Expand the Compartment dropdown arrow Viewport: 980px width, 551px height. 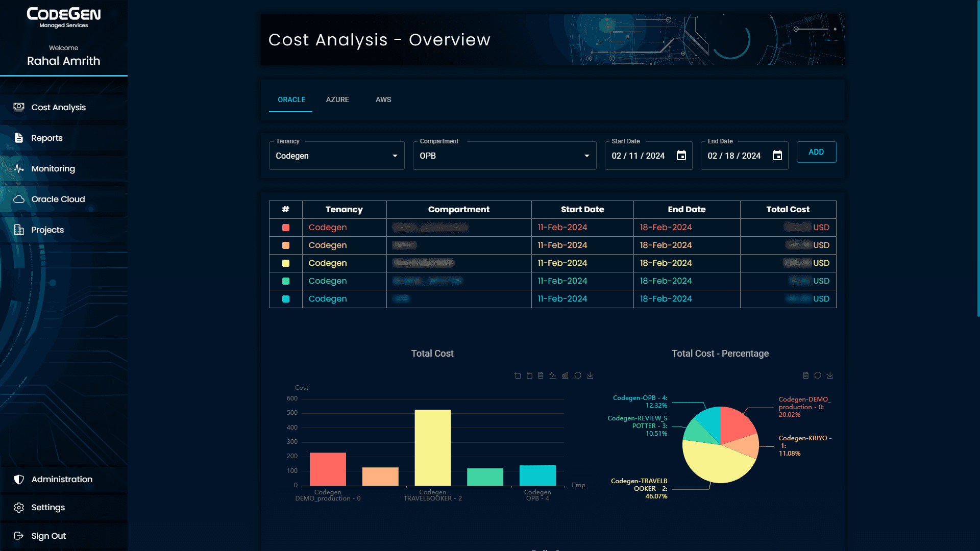587,156
